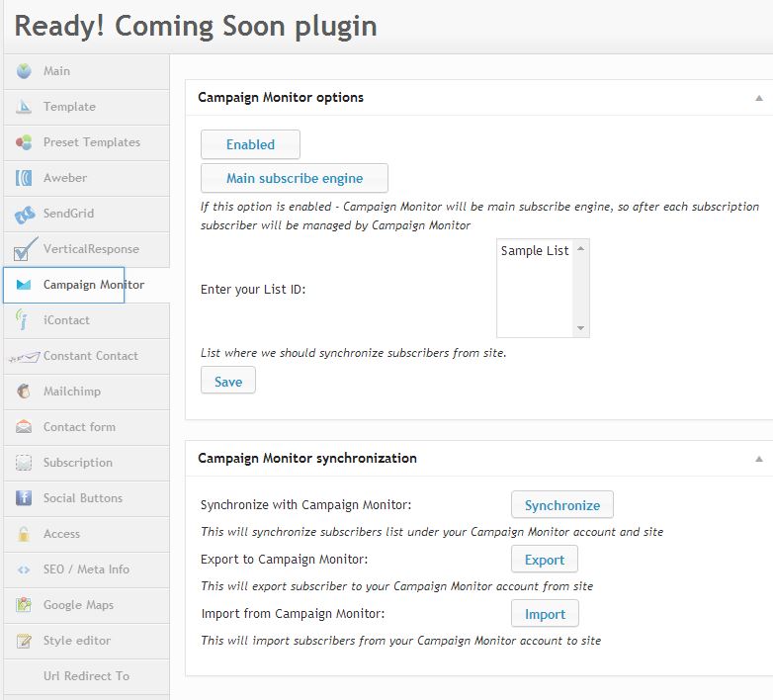Open the Access tab
773x700 pixels.
coord(87,534)
